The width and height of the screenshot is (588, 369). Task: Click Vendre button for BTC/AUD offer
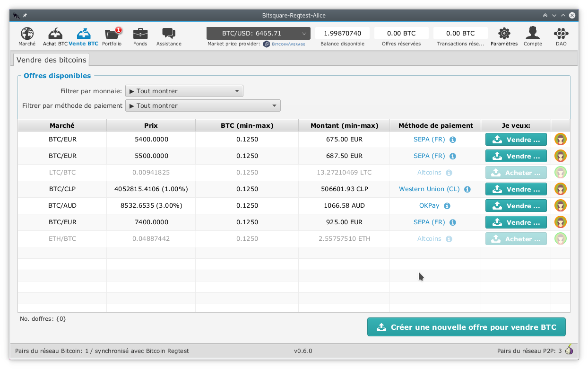click(516, 206)
